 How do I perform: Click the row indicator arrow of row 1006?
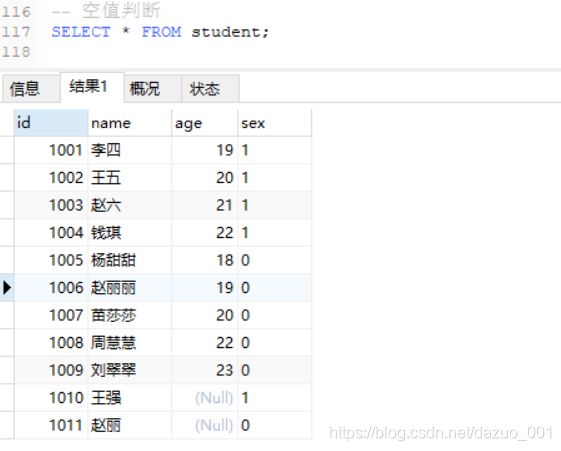click(7, 288)
